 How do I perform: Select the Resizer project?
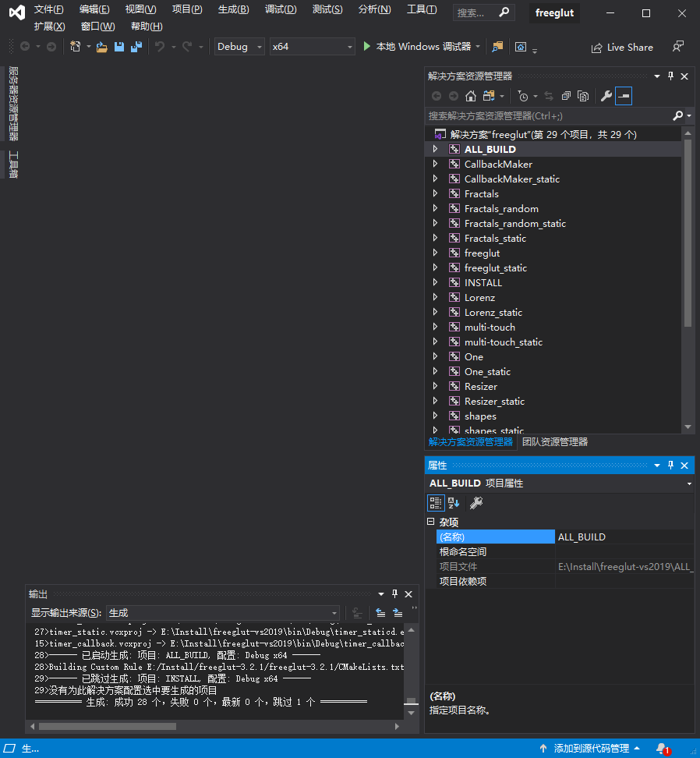point(480,386)
